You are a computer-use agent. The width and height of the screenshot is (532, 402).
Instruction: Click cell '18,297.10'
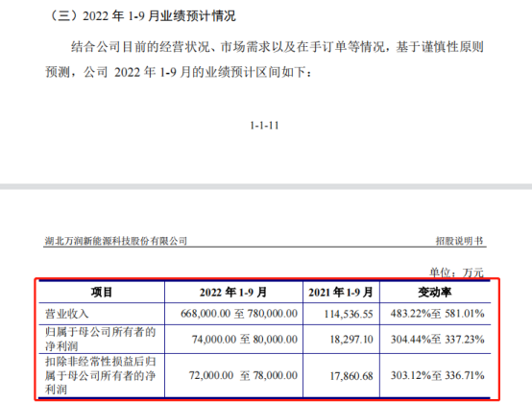pyautogui.click(x=351, y=340)
